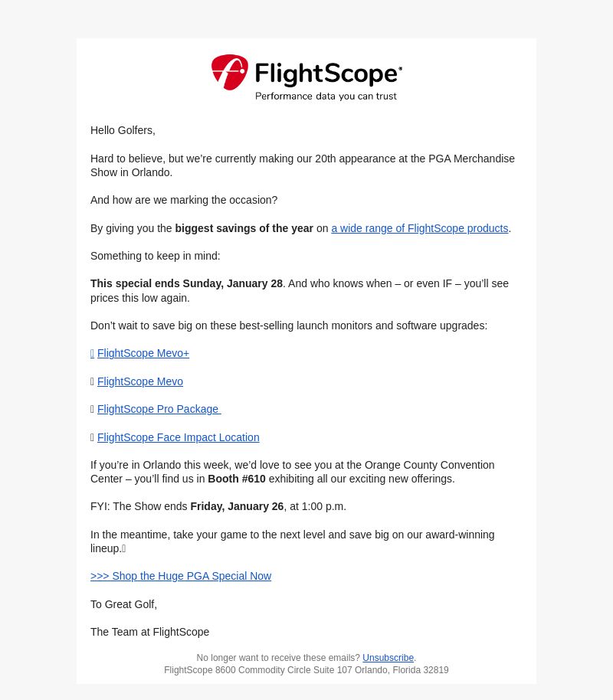Open FlightScope Face Impact Location link

179,437
